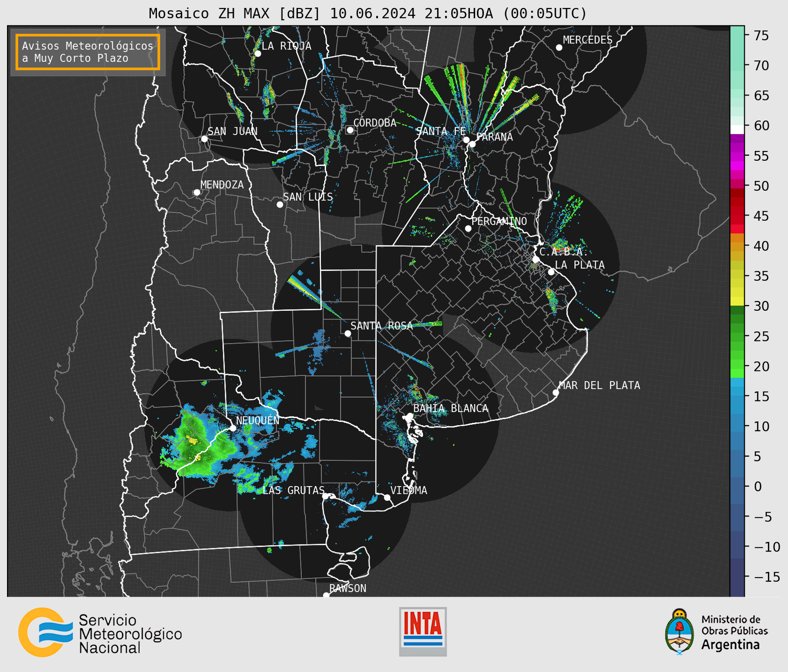Click the SANTA ROSA city marker dot
The width and height of the screenshot is (788, 672).
click(x=348, y=333)
